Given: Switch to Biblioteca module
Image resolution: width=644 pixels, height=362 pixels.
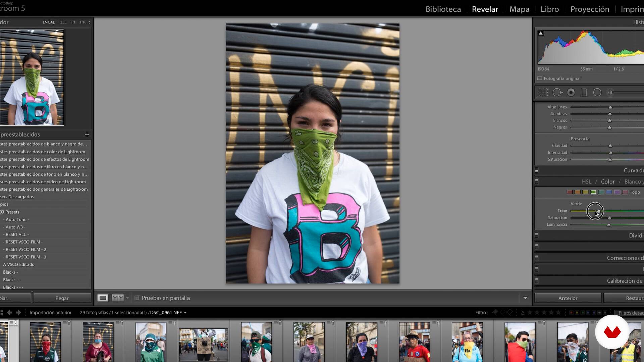Looking at the screenshot, I should point(443,9).
